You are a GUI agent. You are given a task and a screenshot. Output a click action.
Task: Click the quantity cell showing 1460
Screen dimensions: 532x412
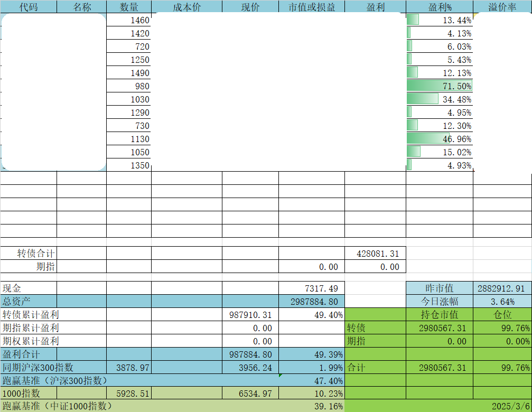[129, 20]
